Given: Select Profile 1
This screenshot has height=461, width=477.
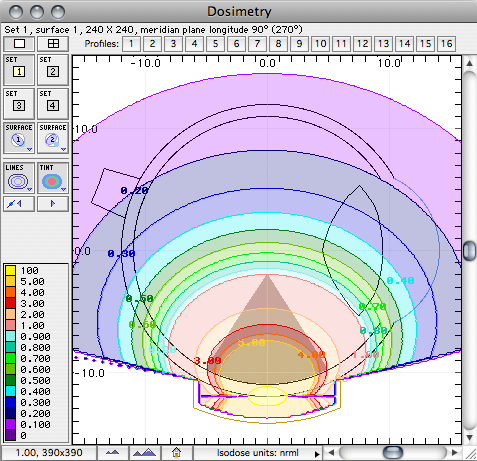Looking at the screenshot, I should 131,44.
